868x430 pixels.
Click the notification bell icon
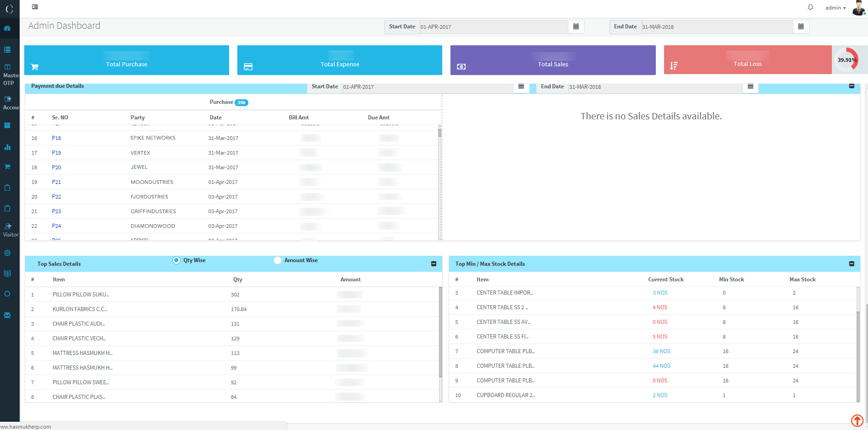coord(810,7)
